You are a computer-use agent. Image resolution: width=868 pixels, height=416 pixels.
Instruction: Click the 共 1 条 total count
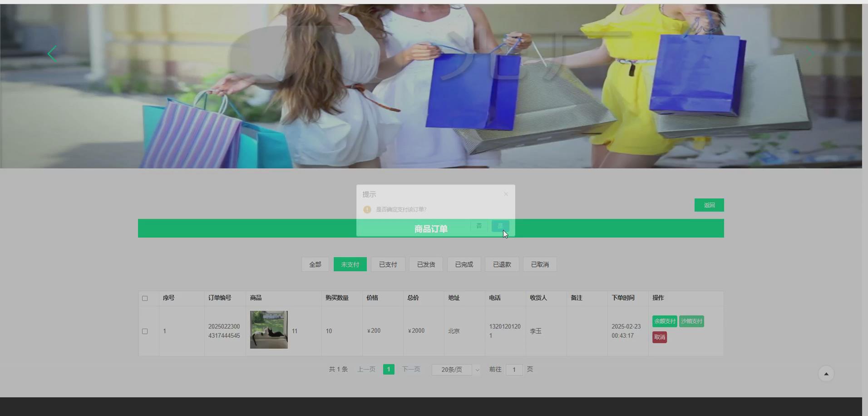[x=338, y=369]
